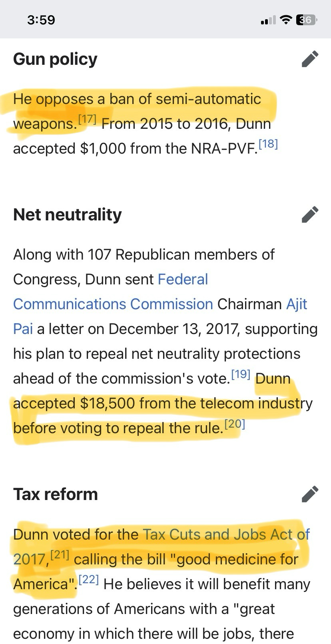Click the Net neutrality edit pencil
Viewport: 331px width, 644px height.
[x=310, y=214]
